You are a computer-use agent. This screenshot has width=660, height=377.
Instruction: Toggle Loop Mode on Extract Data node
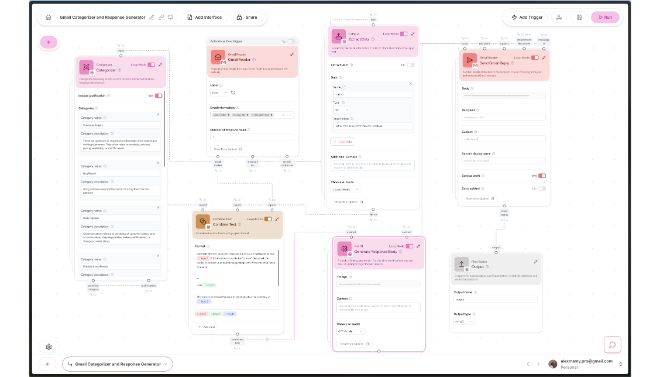[404, 34]
